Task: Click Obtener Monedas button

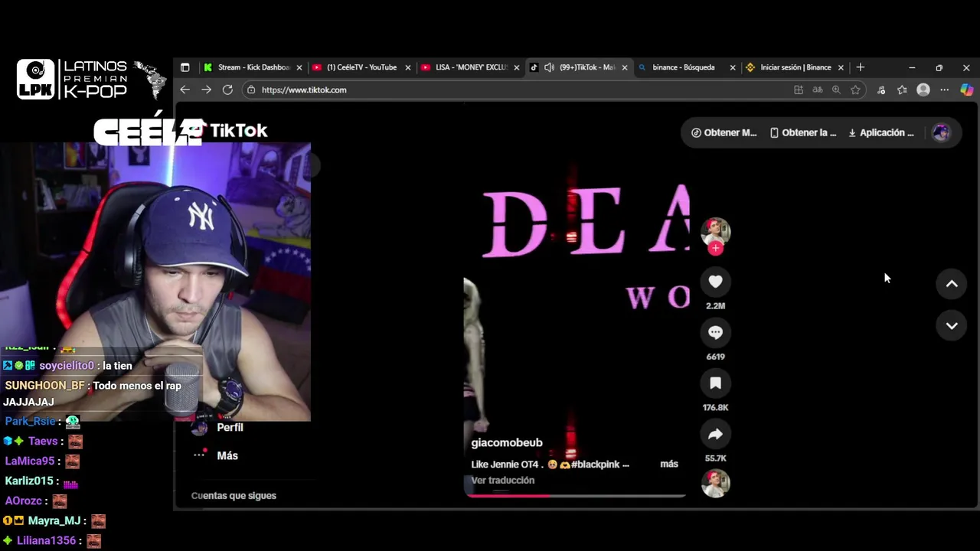Action: coord(724,132)
